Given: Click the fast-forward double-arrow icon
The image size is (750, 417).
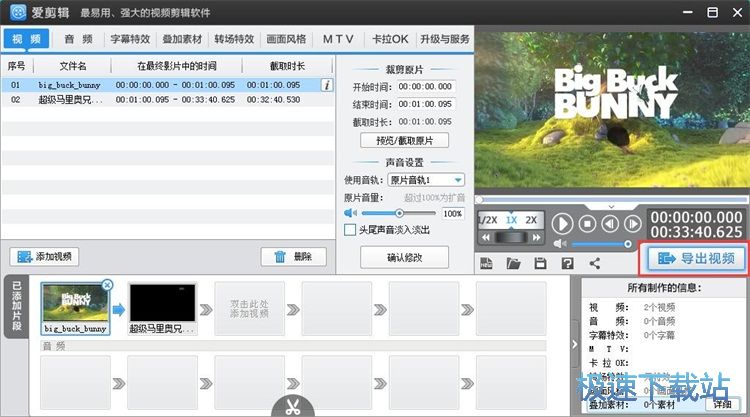Looking at the screenshot, I should (537, 237).
